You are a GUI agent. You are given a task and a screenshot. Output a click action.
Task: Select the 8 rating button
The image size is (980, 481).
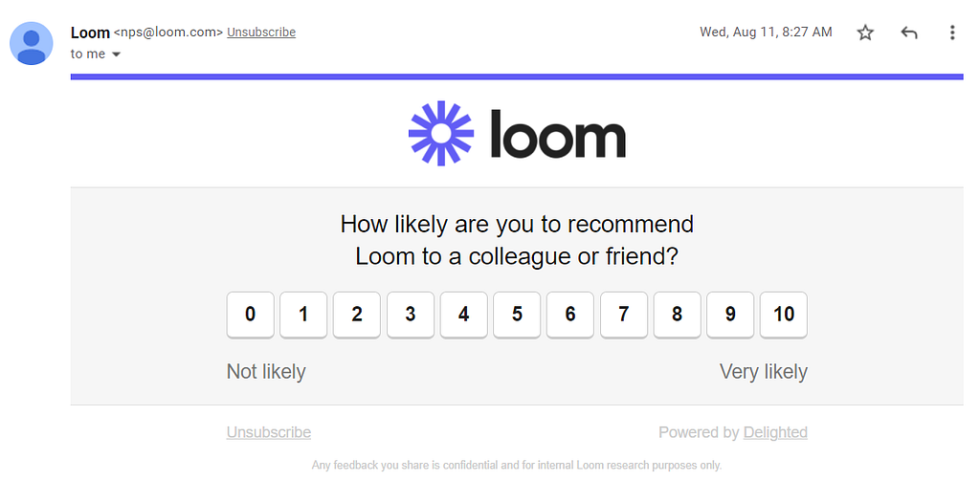click(x=677, y=315)
